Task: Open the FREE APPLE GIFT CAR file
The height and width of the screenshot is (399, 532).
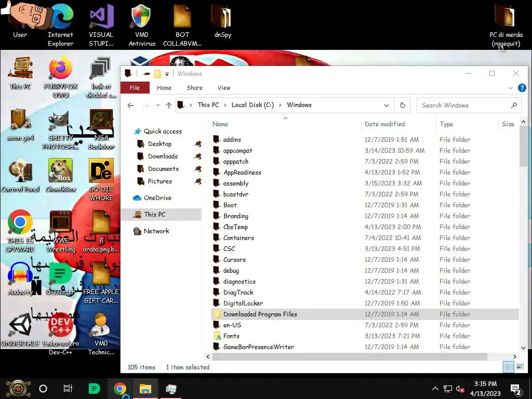Action: click(x=101, y=283)
